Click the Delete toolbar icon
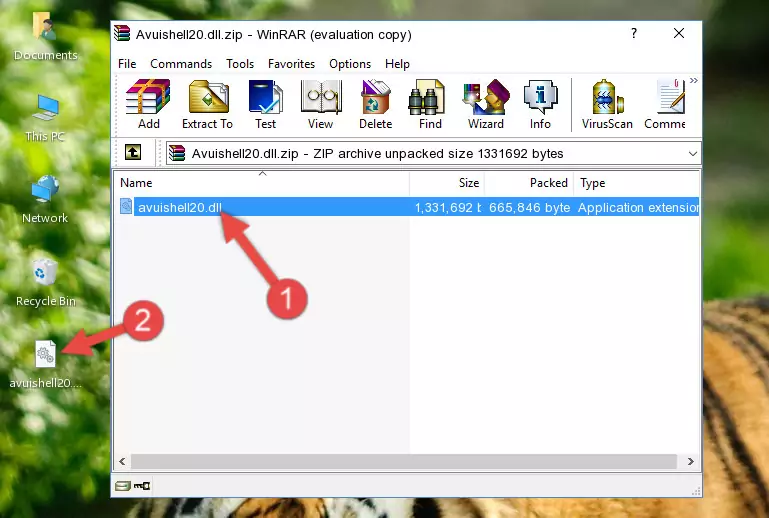Screen dimensions: 769x518 click(x=375, y=104)
